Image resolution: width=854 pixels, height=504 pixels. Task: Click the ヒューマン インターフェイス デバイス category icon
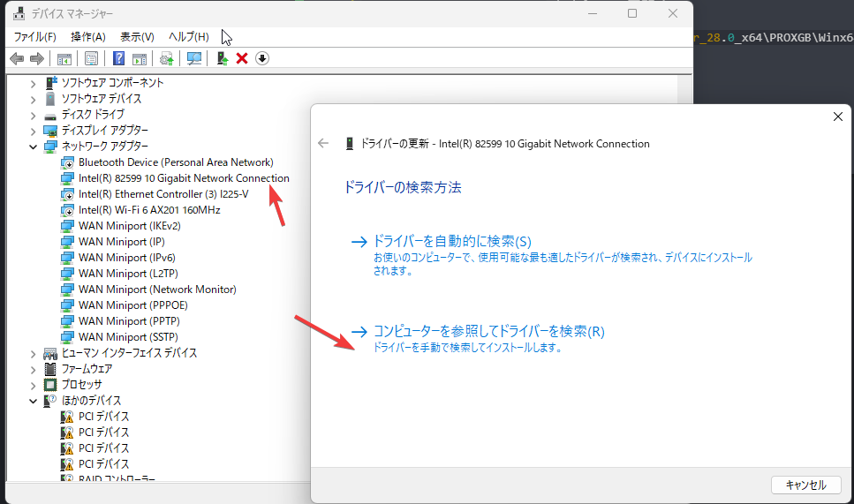[x=50, y=353]
